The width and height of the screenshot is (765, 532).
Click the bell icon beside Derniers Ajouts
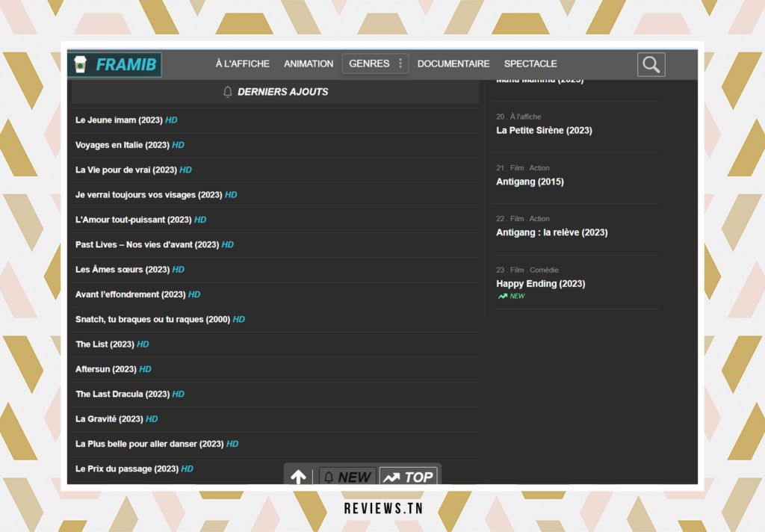[228, 92]
